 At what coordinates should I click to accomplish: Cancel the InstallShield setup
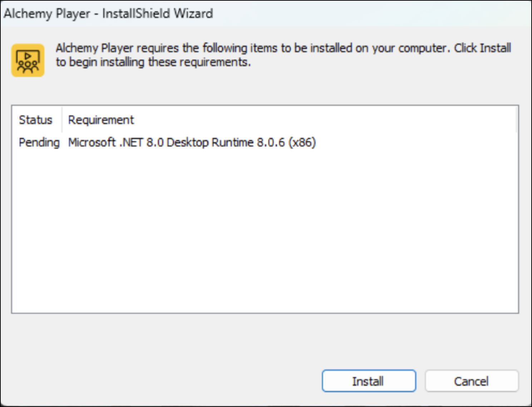[471, 381]
